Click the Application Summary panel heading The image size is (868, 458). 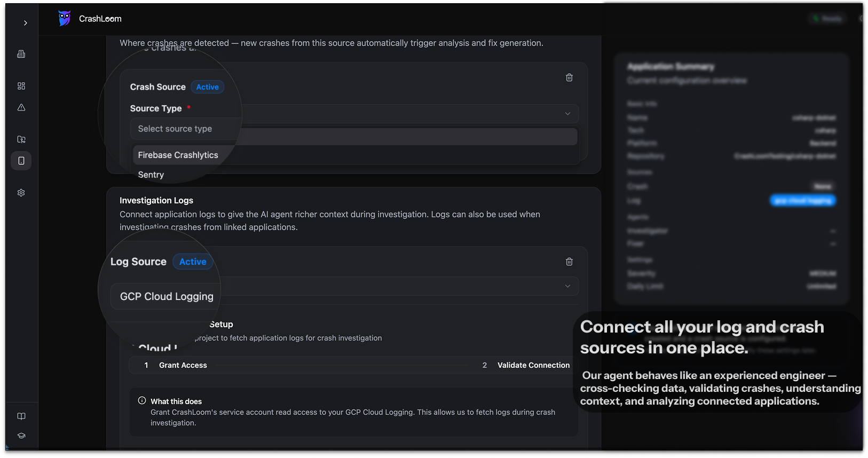(670, 67)
